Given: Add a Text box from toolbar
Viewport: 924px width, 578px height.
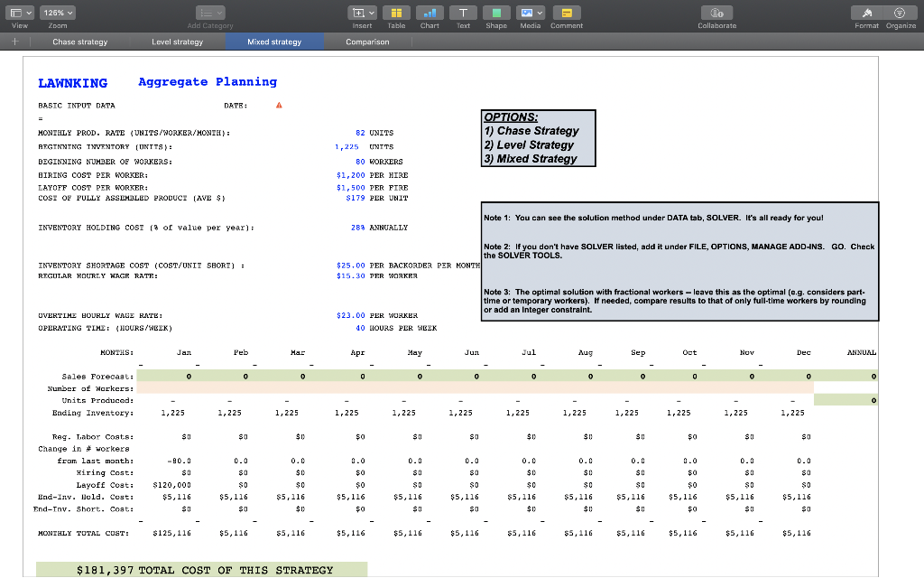Looking at the screenshot, I should [463, 13].
